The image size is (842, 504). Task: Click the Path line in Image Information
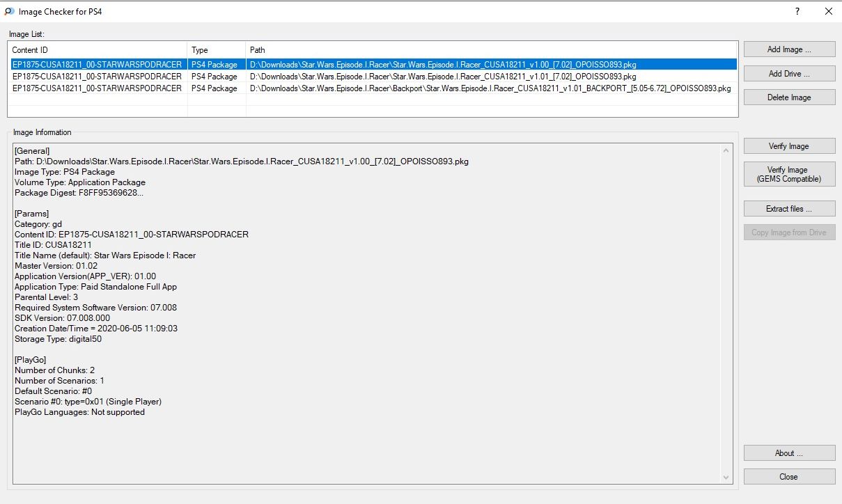click(x=242, y=162)
